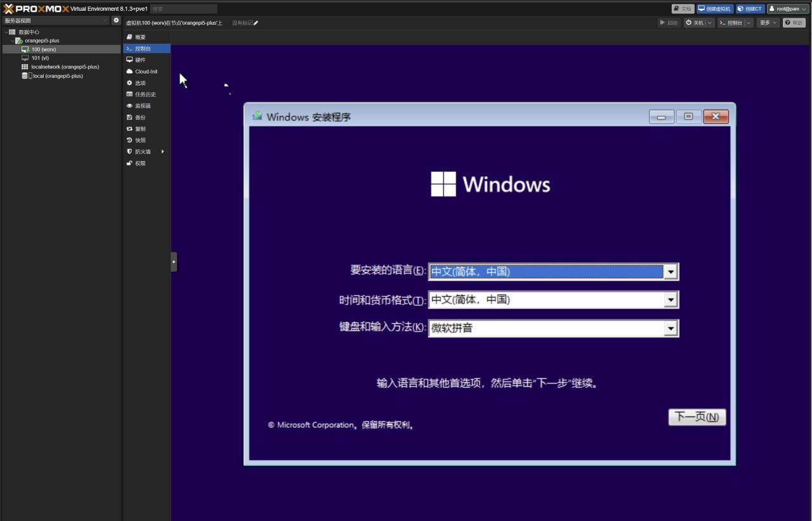Open the 备份 (Backup) tab
812x521 pixels.
pyautogui.click(x=147, y=117)
